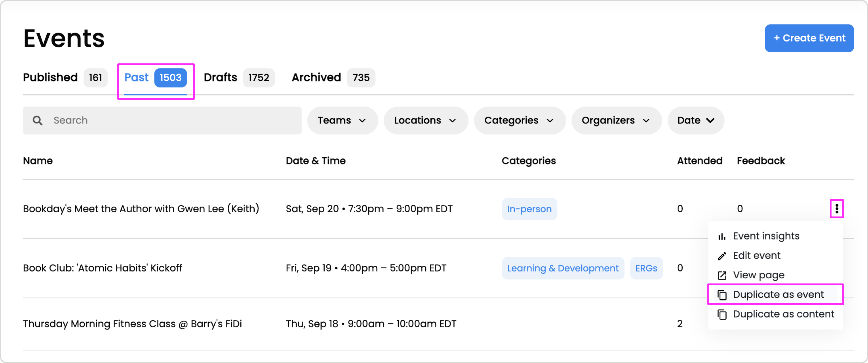Viewport: 868px width, 363px height.
Task: Click the In-person category tag
Action: click(529, 209)
